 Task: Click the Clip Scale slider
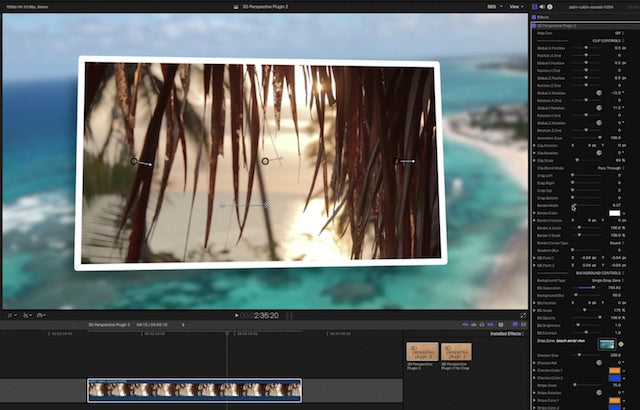point(578,160)
